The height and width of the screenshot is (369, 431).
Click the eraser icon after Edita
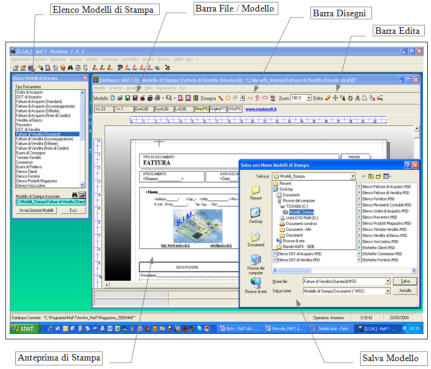[x=328, y=98]
